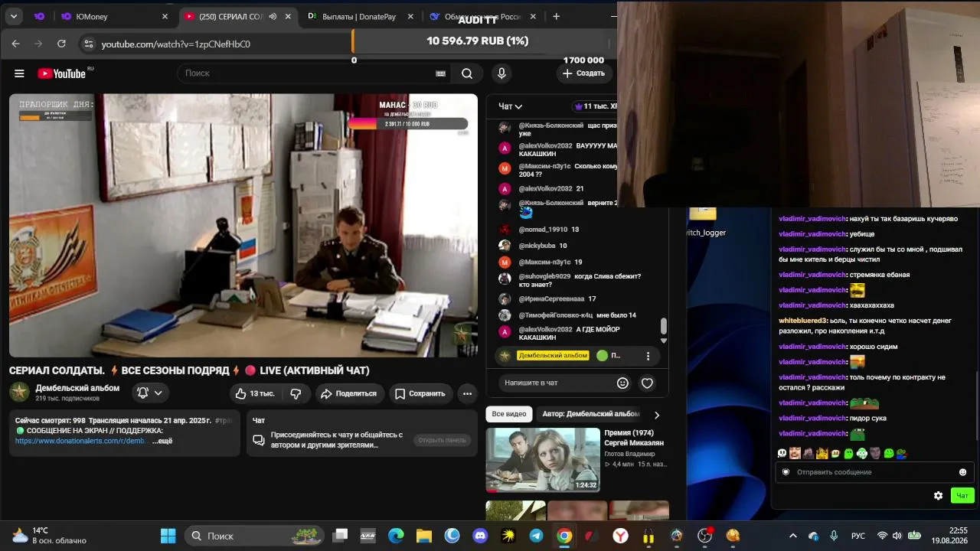Click the green Чат send button
The width and height of the screenshot is (980, 551).
click(x=962, y=496)
